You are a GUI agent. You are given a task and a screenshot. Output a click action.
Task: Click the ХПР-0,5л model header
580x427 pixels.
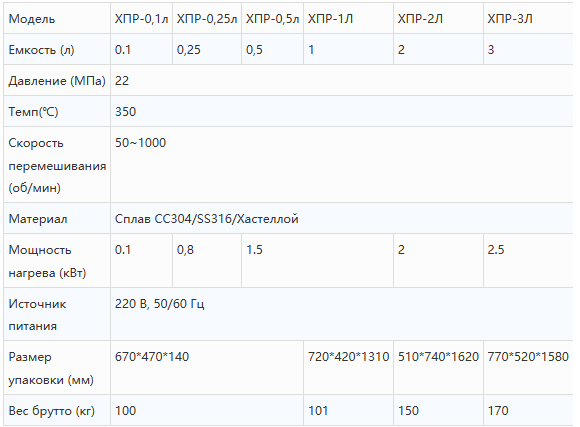(x=272, y=18)
